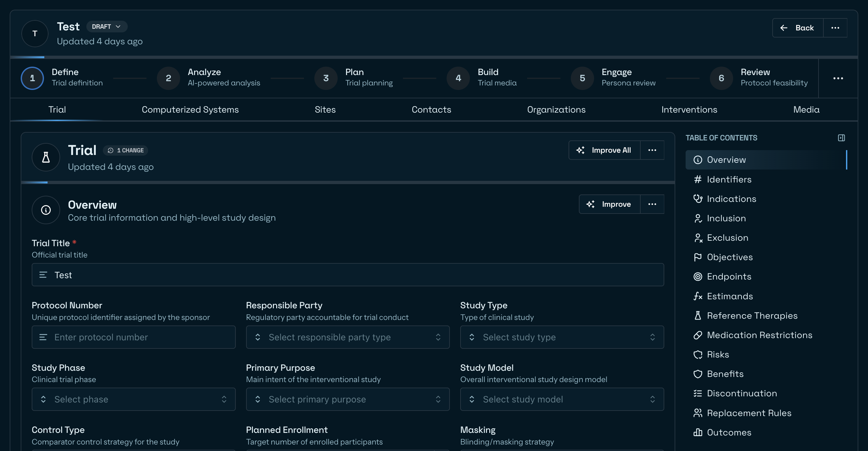The width and height of the screenshot is (868, 451).
Task: Click the "Planned Enrollment" field label
Action: [x=287, y=430]
